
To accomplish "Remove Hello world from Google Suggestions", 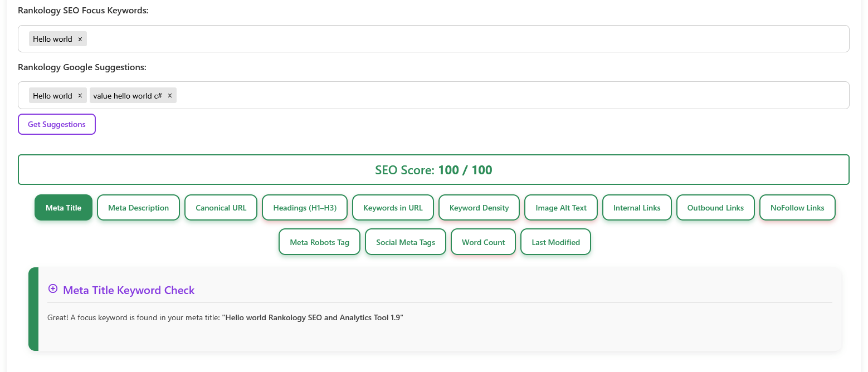I will (80, 96).
